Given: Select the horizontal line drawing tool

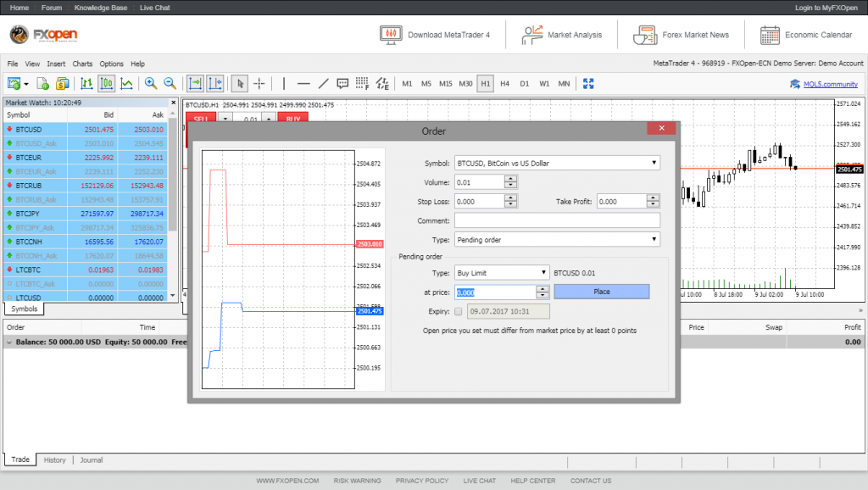Looking at the screenshot, I should pos(303,84).
